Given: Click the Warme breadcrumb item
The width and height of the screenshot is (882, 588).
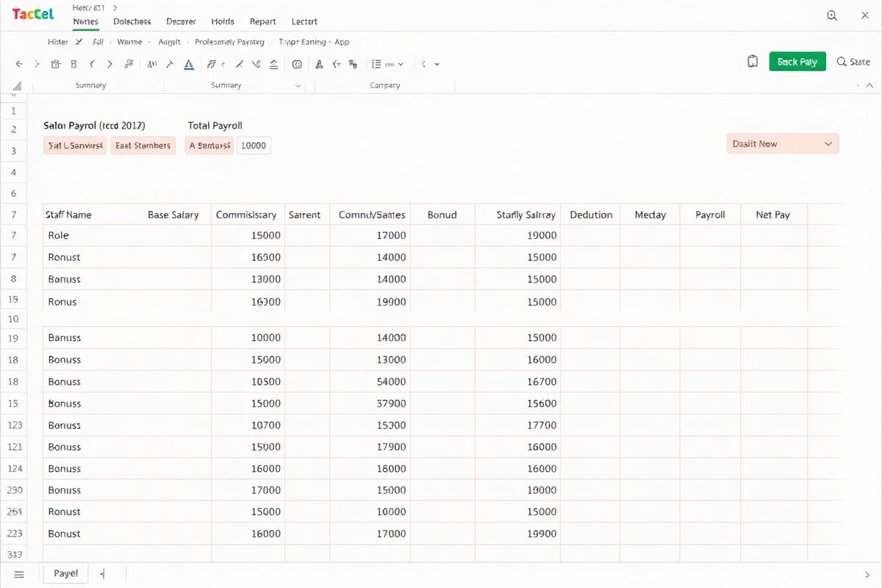Looking at the screenshot, I should point(129,42).
